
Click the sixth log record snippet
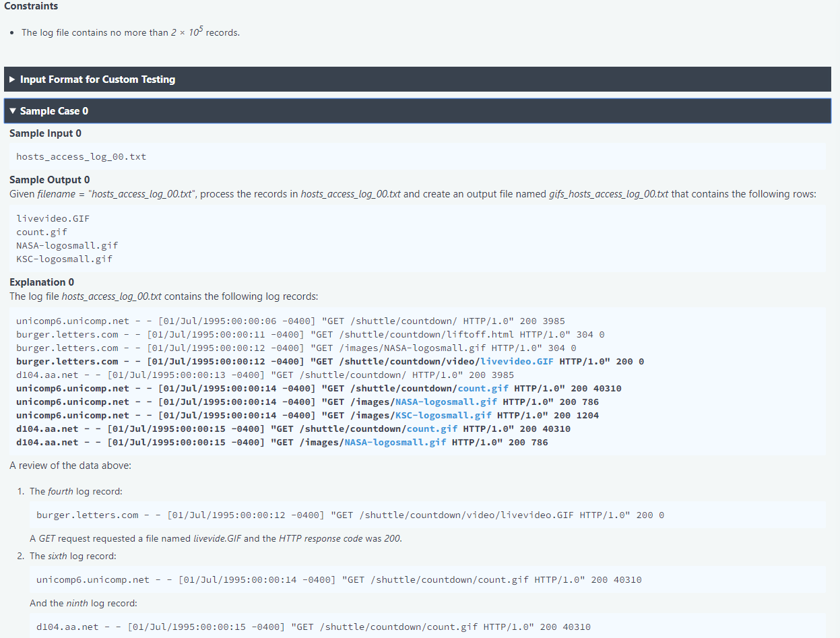(338, 579)
